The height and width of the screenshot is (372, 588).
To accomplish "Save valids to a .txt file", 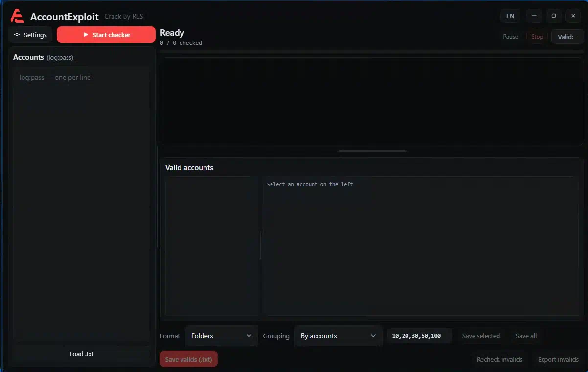I will [189, 359].
